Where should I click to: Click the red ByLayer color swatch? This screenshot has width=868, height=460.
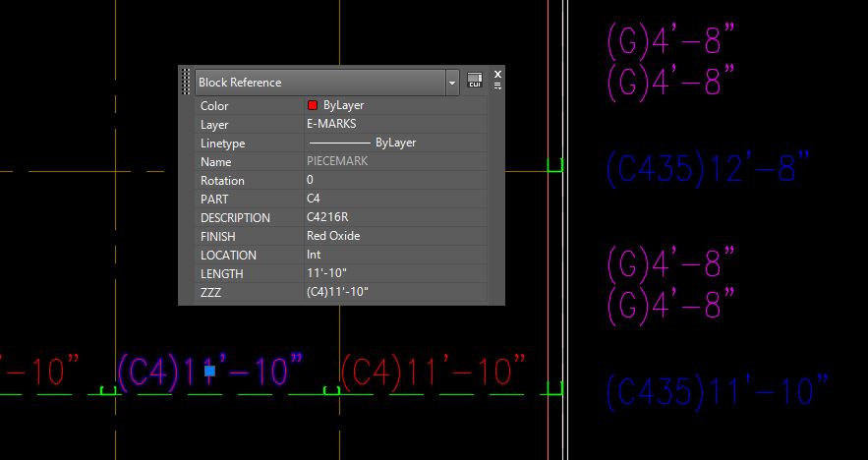coord(313,105)
